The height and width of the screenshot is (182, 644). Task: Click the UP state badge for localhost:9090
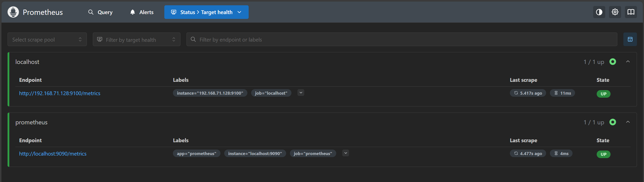(603, 154)
